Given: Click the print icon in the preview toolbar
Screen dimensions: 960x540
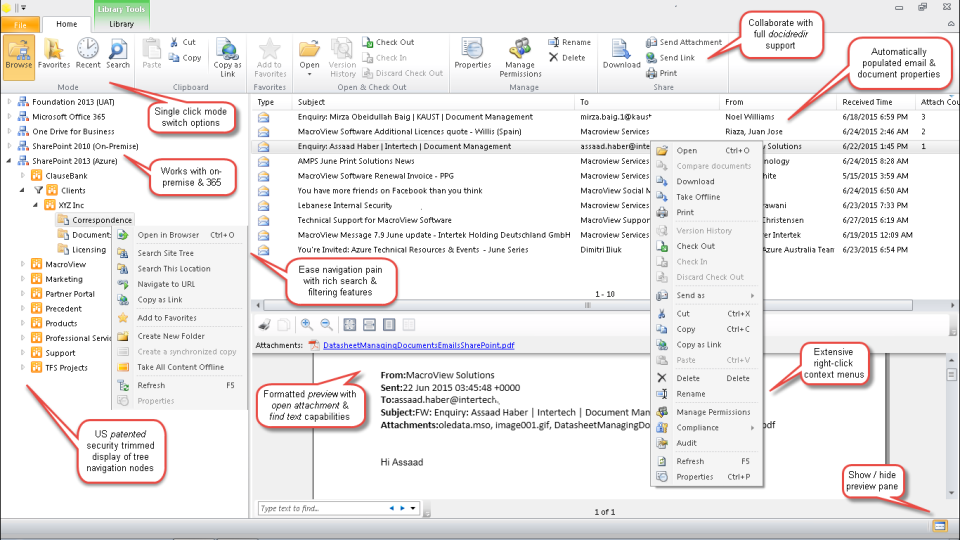Looking at the screenshot, I should (264, 324).
